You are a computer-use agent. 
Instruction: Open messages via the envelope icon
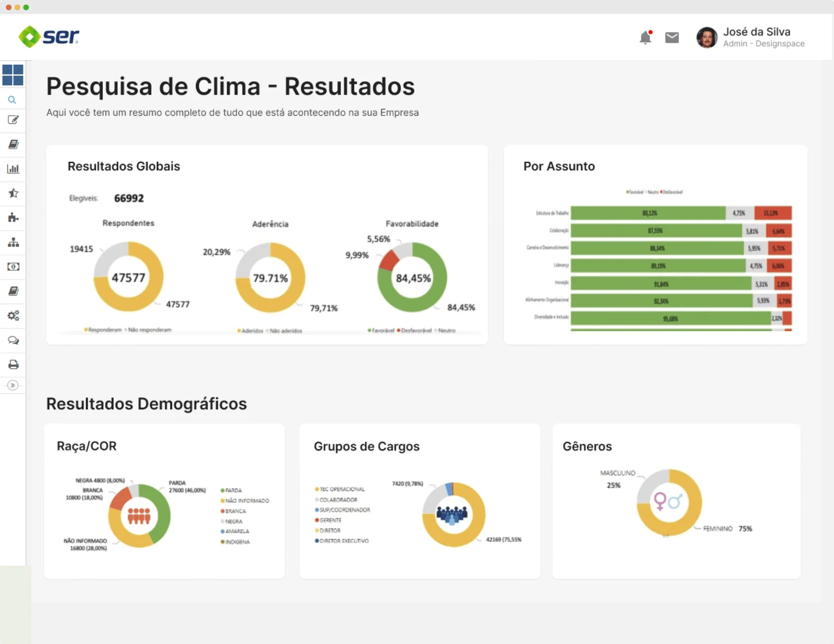tap(672, 38)
